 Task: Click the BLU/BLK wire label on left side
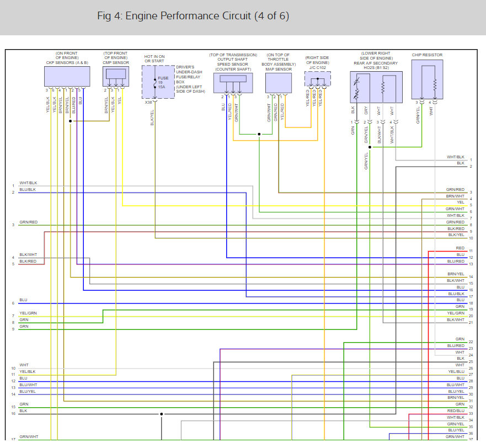pyautogui.click(x=28, y=189)
